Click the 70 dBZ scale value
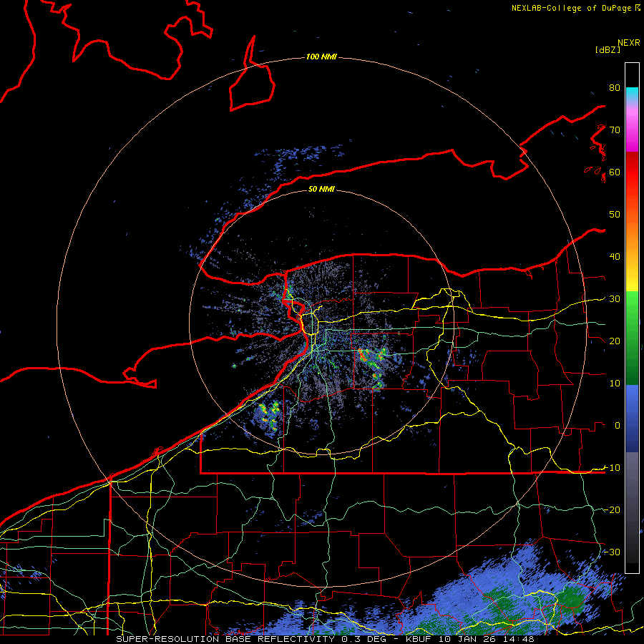The width and height of the screenshot is (644, 644). tap(615, 130)
